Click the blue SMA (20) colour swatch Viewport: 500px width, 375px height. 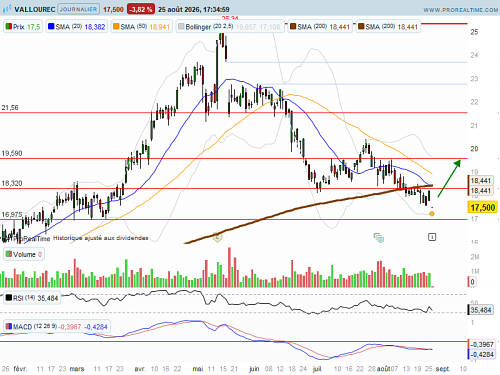point(51,26)
